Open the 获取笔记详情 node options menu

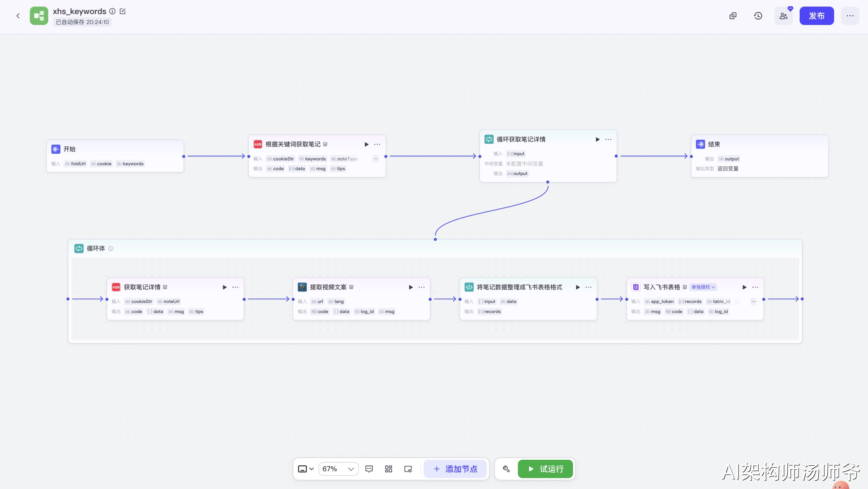point(235,287)
